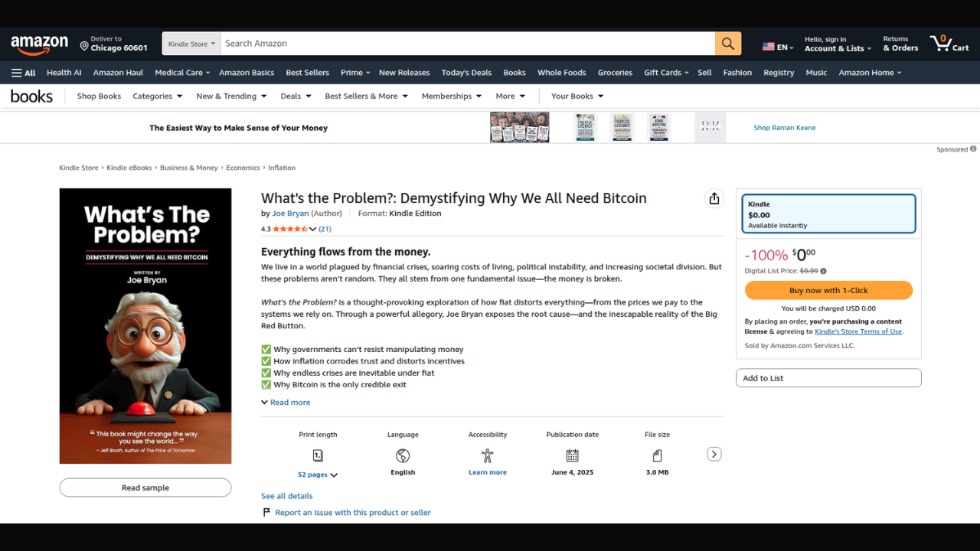Click the star rating icons
The height and width of the screenshot is (551, 980).
290,229
